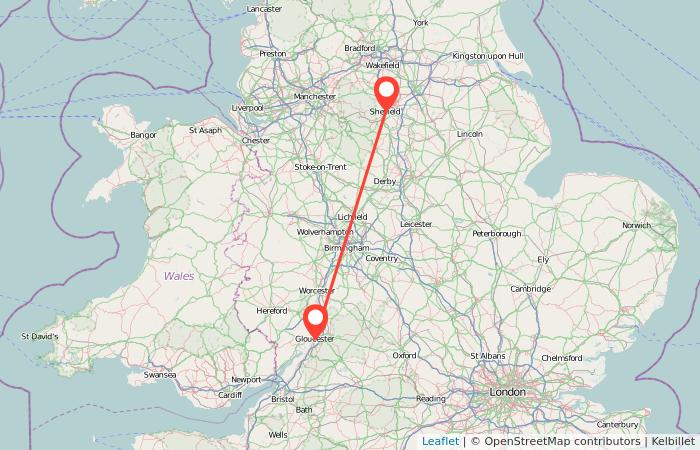Select the Liverpool city label
The image size is (700, 450).
pyautogui.click(x=248, y=108)
